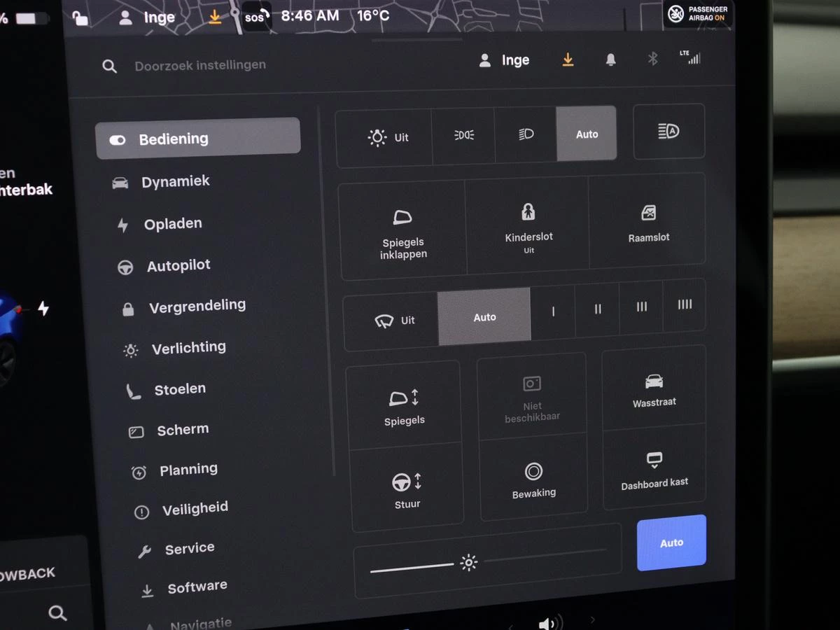This screenshot has height=630, width=840.
Task: Open the Software settings section
Action: click(196, 585)
